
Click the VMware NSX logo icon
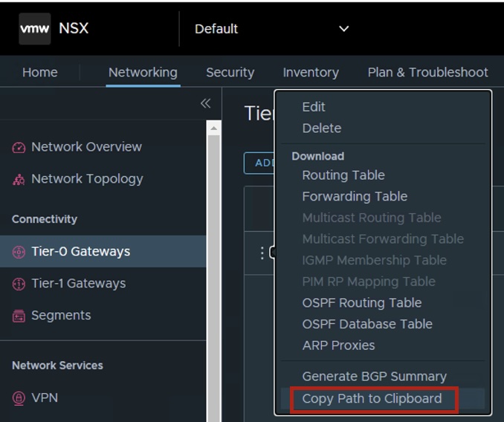[x=35, y=29]
